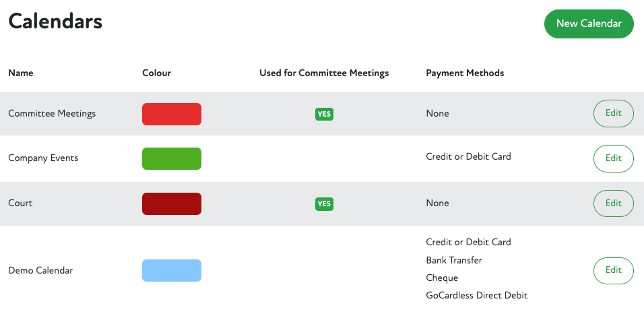The height and width of the screenshot is (316, 644).
Task: Click the Used for Committee Meetings header
Action: [324, 73]
